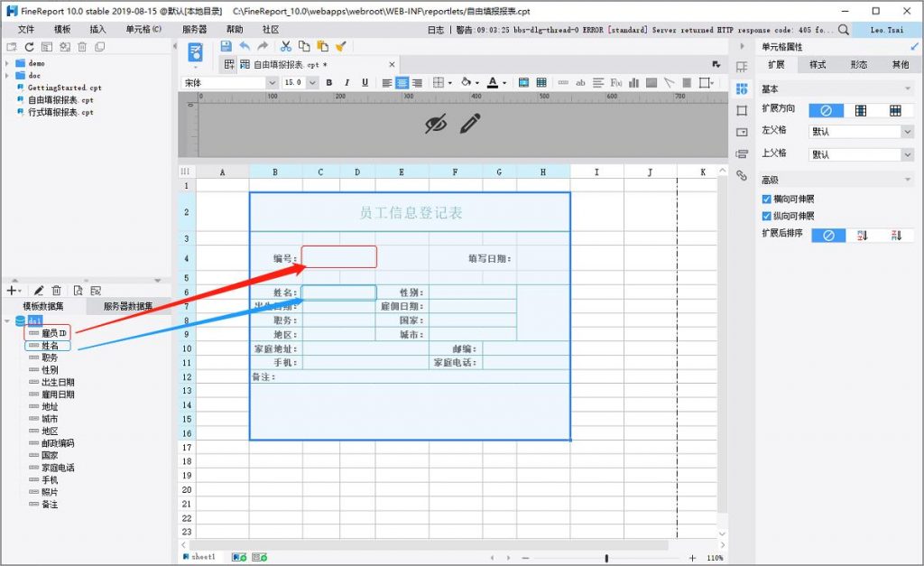Click the Leo.Tsai account button
924x566 pixels.
point(886,30)
